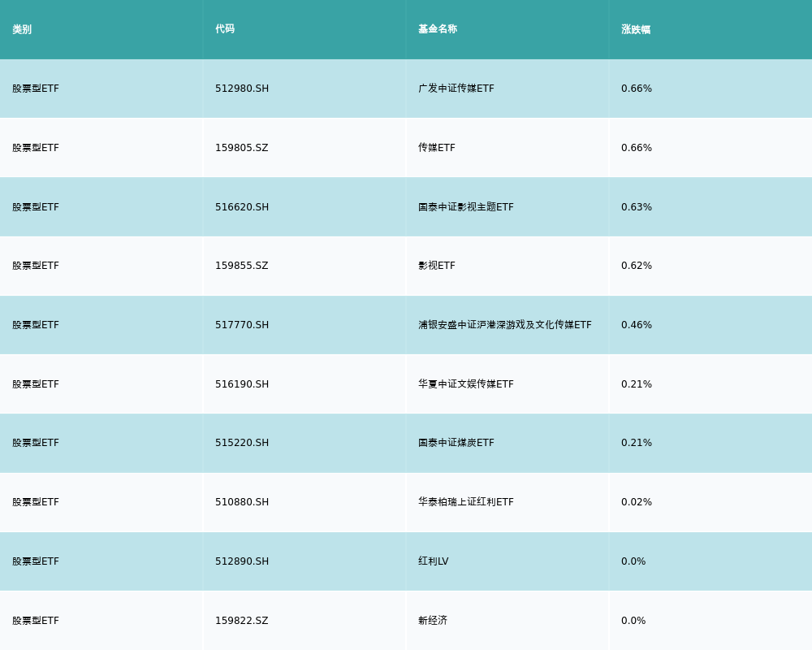Click fund name 华夏中证文娱传媒ETF
This screenshot has width=812, height=650.
click(x=466, y=384)
